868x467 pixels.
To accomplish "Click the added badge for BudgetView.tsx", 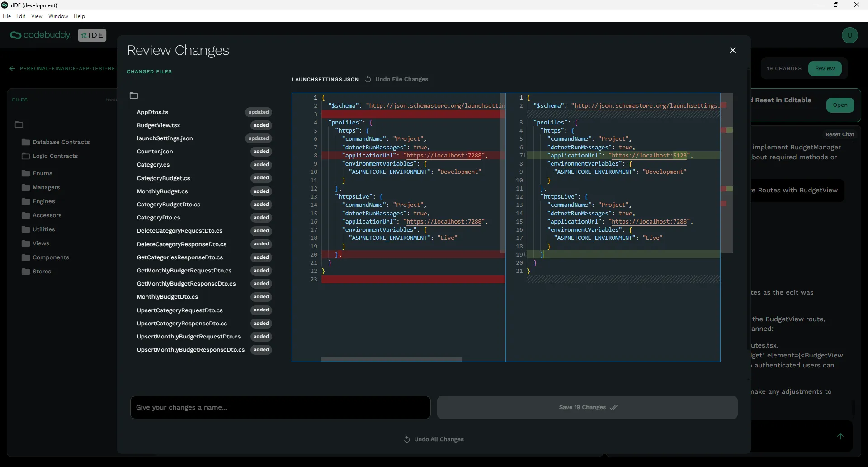I will point(261,125).
